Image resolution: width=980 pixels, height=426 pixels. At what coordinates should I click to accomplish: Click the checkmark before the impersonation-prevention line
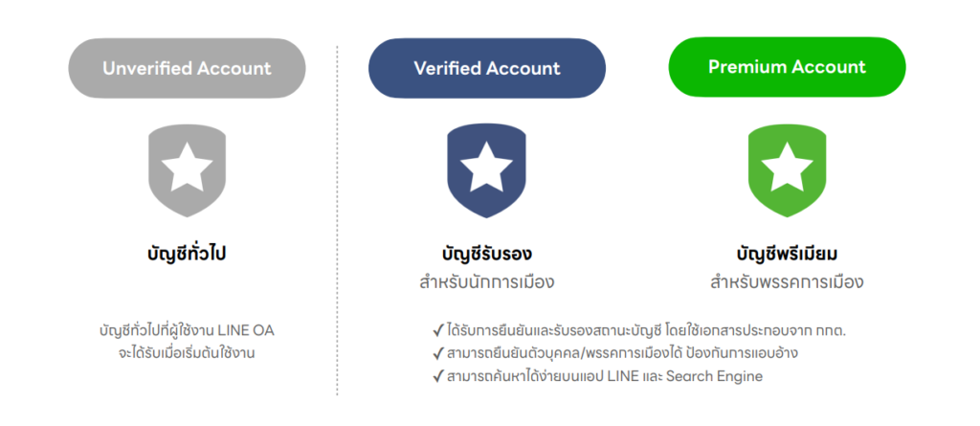tap(438, 353)
